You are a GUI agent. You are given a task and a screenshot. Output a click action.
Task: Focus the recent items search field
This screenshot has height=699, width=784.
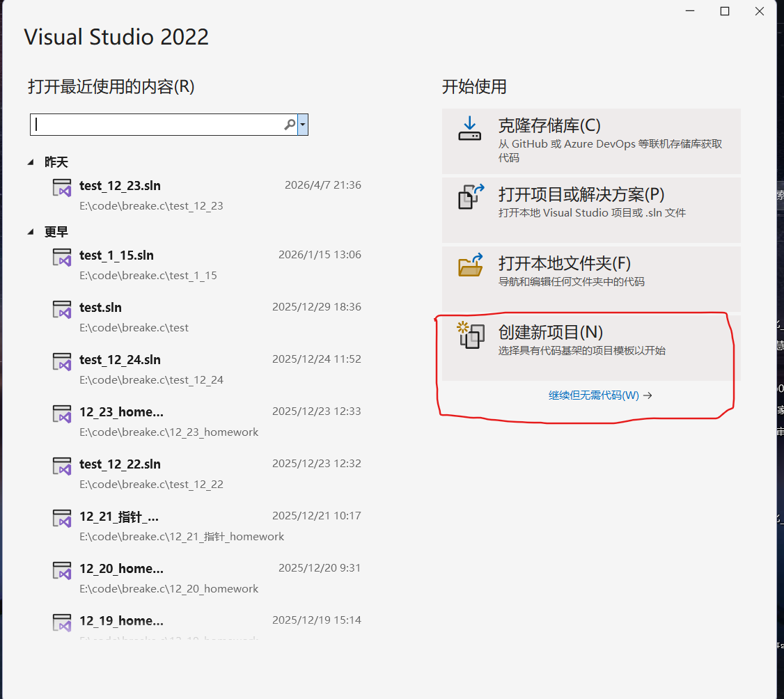point(164,125)
